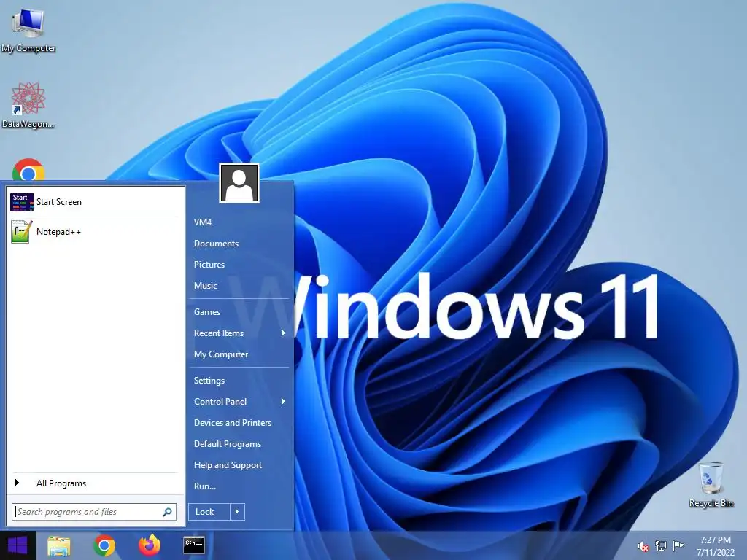Image resolution: width=747 pixels, height=560 pixels.
Task: Click the user account picture
Action: (x=239, y=183)
